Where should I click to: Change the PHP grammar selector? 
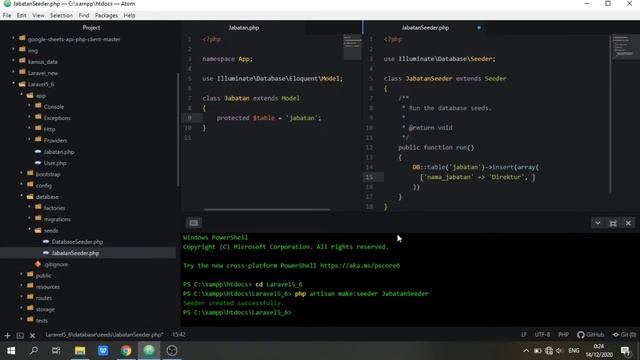tap(563, 335)
